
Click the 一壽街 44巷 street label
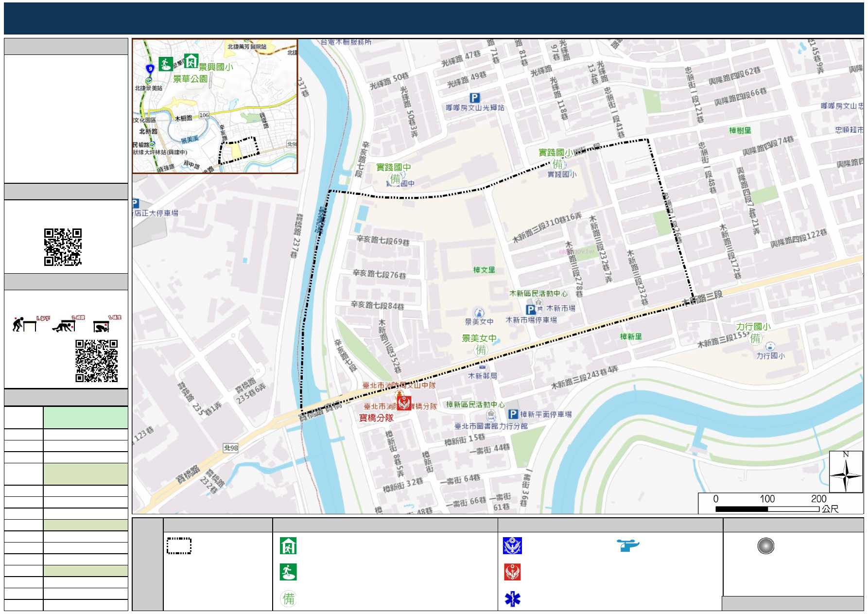(489, 449)
